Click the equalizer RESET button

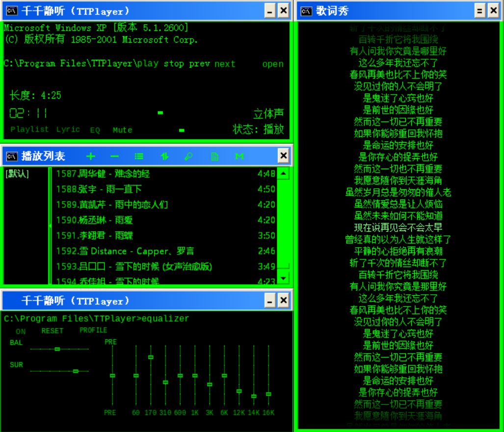[x=53, y=331]
